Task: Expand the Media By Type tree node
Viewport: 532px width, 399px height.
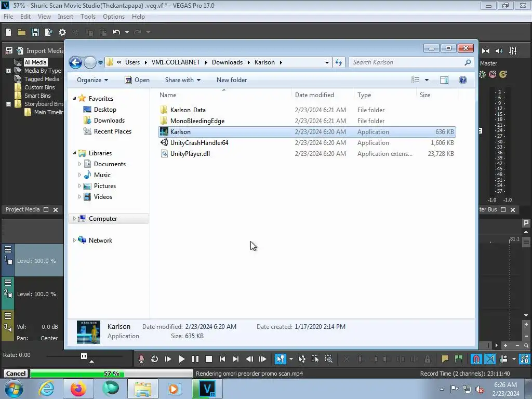Action: click(x=8, y=71)
